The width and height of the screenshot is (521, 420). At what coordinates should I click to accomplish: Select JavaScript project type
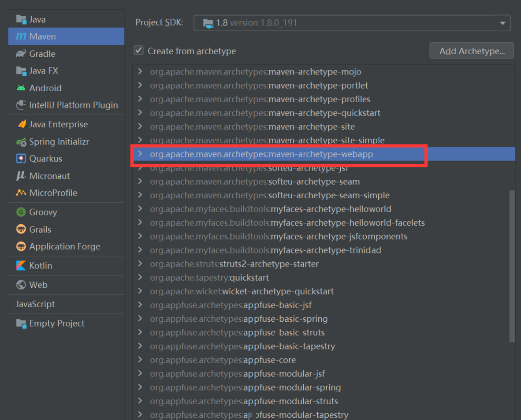click(66, 304)
